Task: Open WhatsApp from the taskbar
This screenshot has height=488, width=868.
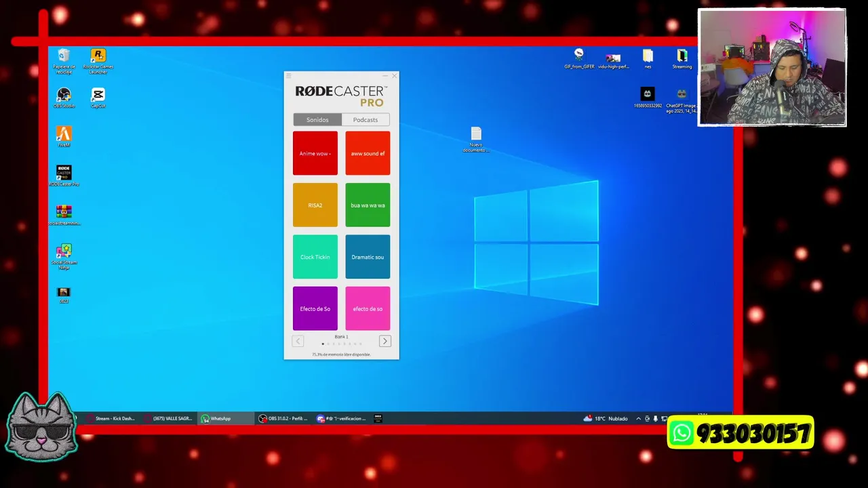Action: tap(225, 418)
